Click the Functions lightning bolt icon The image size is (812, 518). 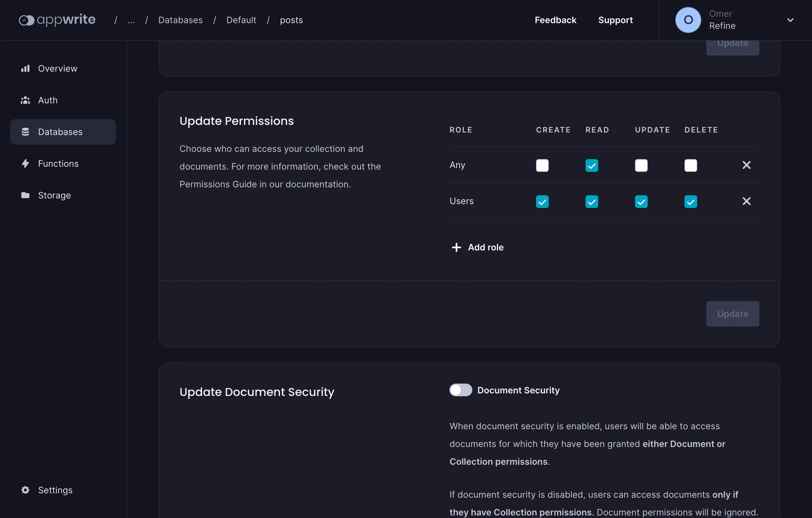tap(25, 164)
